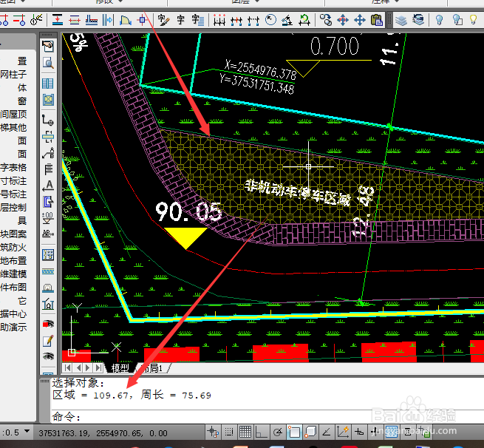This screenshot has width=484, height=448.
Task: Open the layer manager stack icon
Action: (401, 21)
